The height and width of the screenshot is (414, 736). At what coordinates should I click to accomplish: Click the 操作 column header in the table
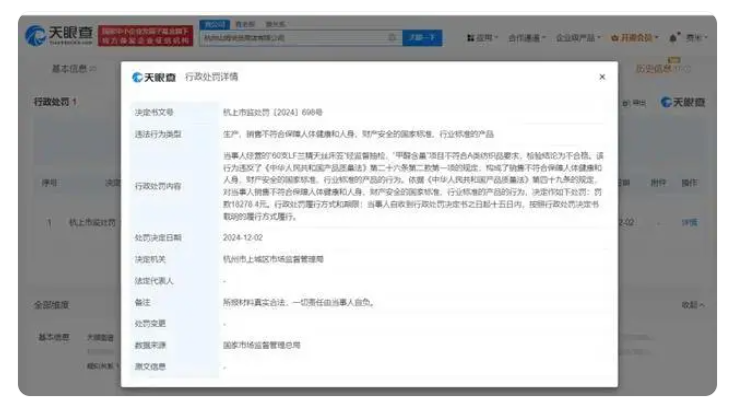[x=689, y=183]
